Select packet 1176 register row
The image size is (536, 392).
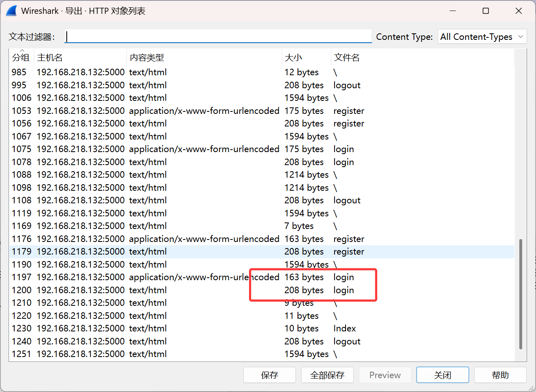click(262, 239)
